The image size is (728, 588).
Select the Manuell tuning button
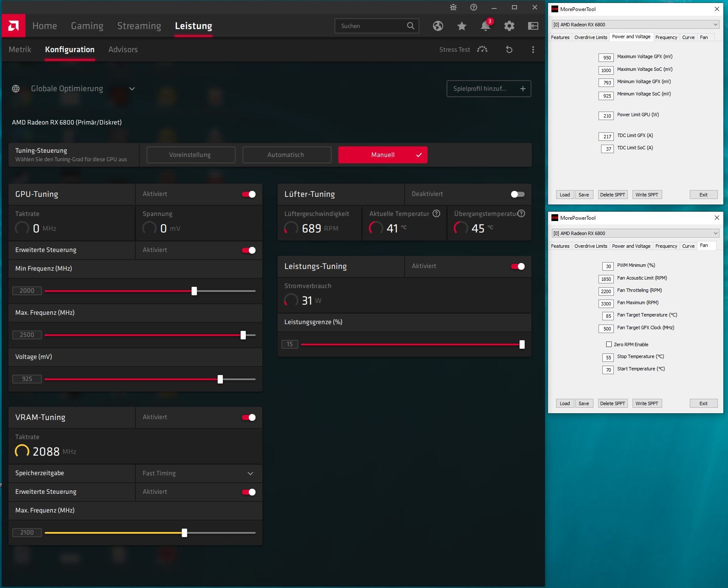click(383, 155)
